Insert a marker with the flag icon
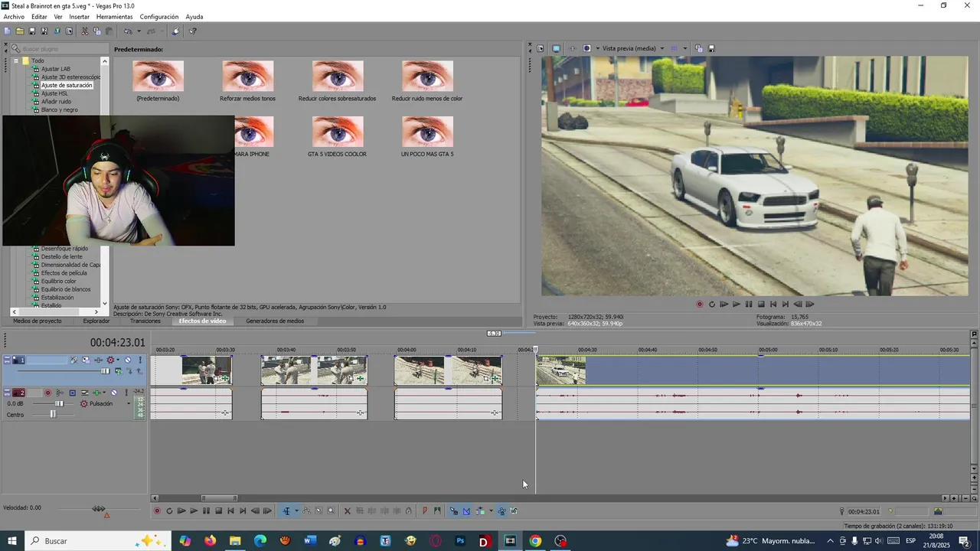Screen dimensions: 980x551 pos(425,511)
